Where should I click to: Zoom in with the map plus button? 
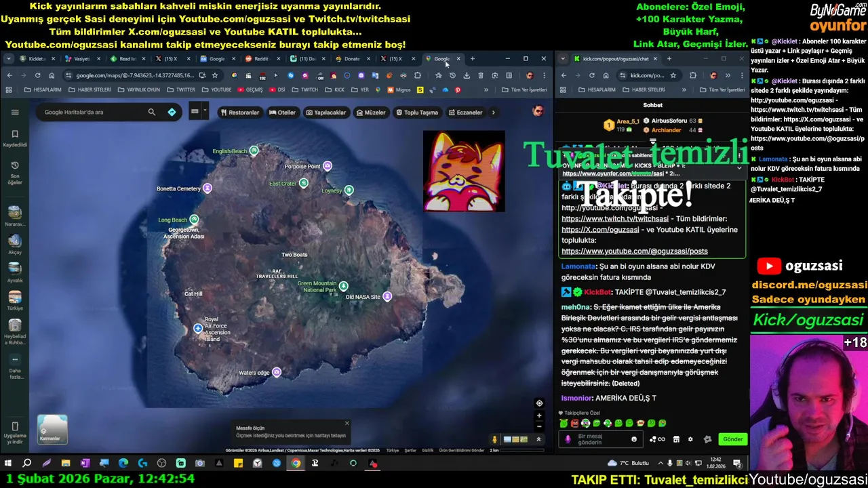coord(539,415)
